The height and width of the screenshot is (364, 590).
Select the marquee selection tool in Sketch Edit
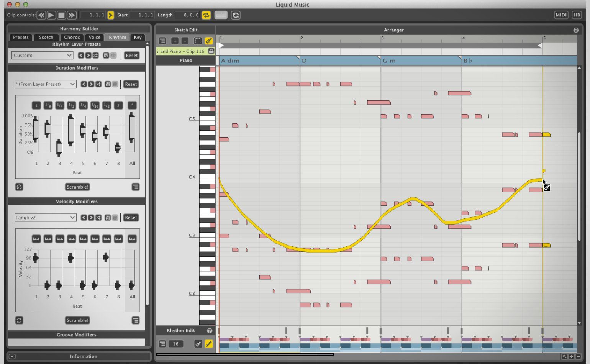click(x=198, y=41)
